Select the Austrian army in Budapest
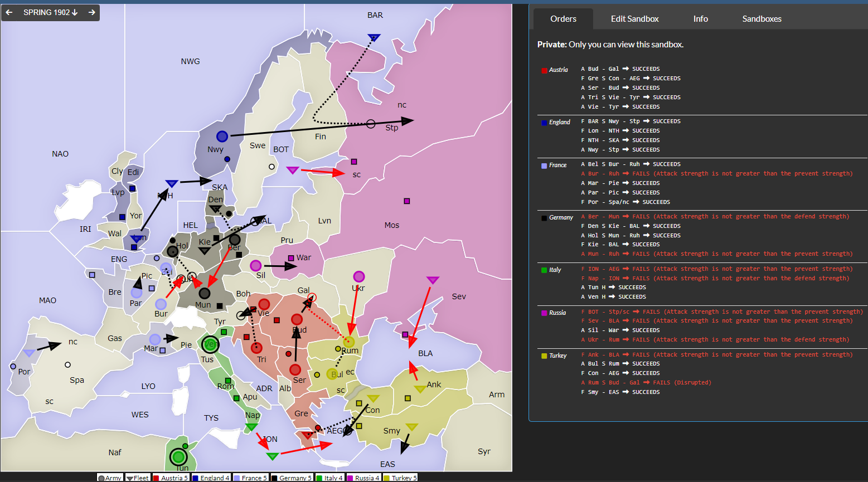This screenshot has height=482, width=868. (297, 319)
